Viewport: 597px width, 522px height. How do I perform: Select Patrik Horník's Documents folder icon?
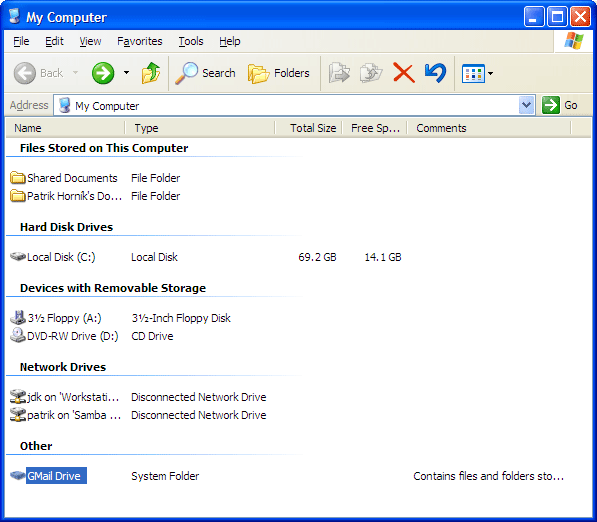(x=18, y=196)
